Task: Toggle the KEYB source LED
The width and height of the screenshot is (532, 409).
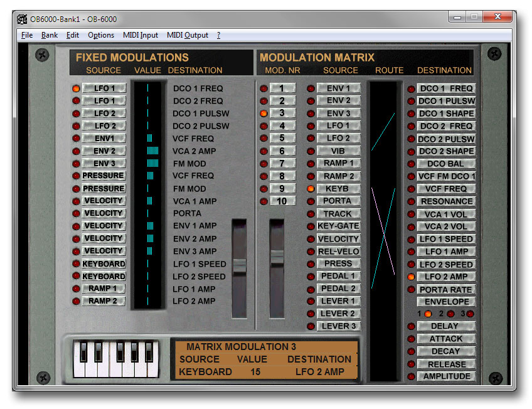Action: click(x=311, y=189)
